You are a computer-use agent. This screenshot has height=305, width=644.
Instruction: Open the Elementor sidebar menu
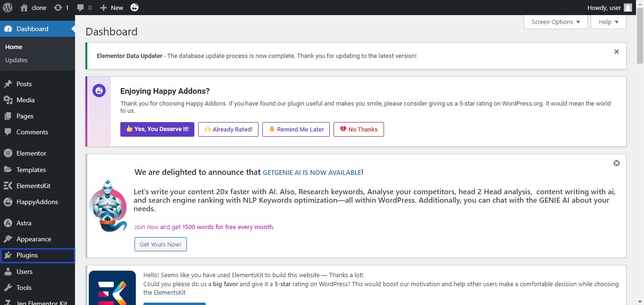pyautogui.click(x=31, y=153)
